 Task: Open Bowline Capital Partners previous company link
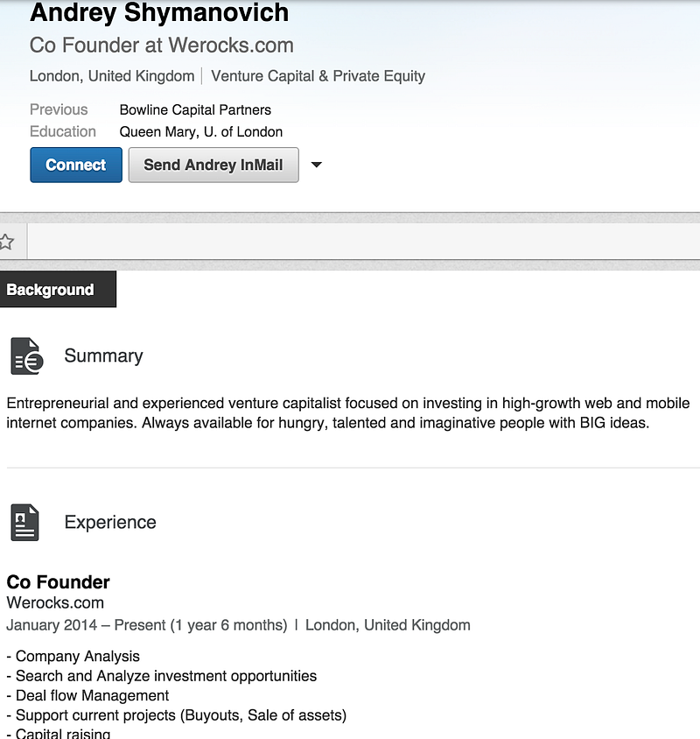[x=195, y=109]
